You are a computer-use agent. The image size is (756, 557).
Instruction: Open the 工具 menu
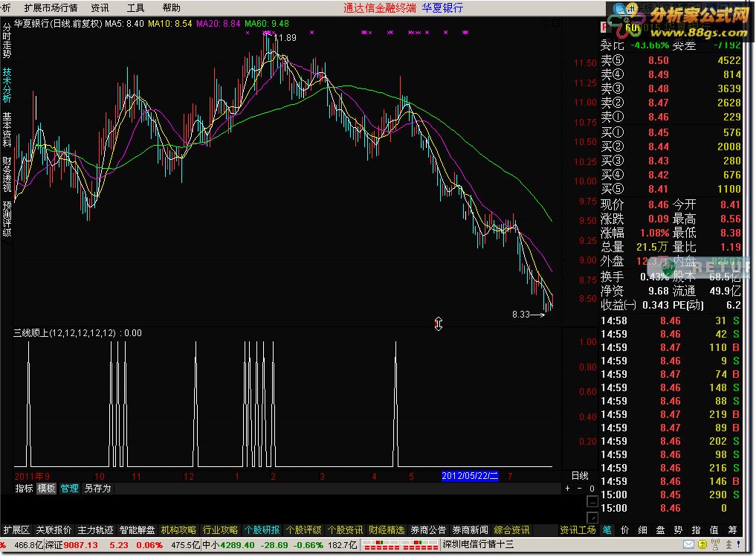coord(135,7)
